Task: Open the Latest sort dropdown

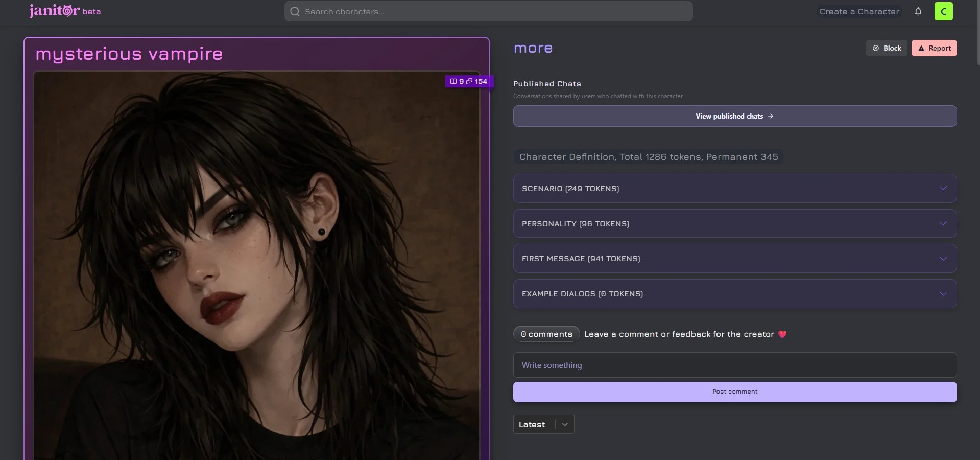Action: click(543, 424)
